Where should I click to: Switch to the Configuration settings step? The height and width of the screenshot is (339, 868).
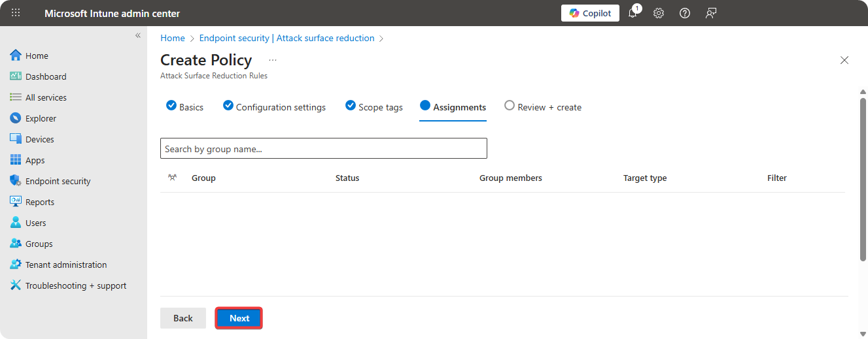coord(274,107)
